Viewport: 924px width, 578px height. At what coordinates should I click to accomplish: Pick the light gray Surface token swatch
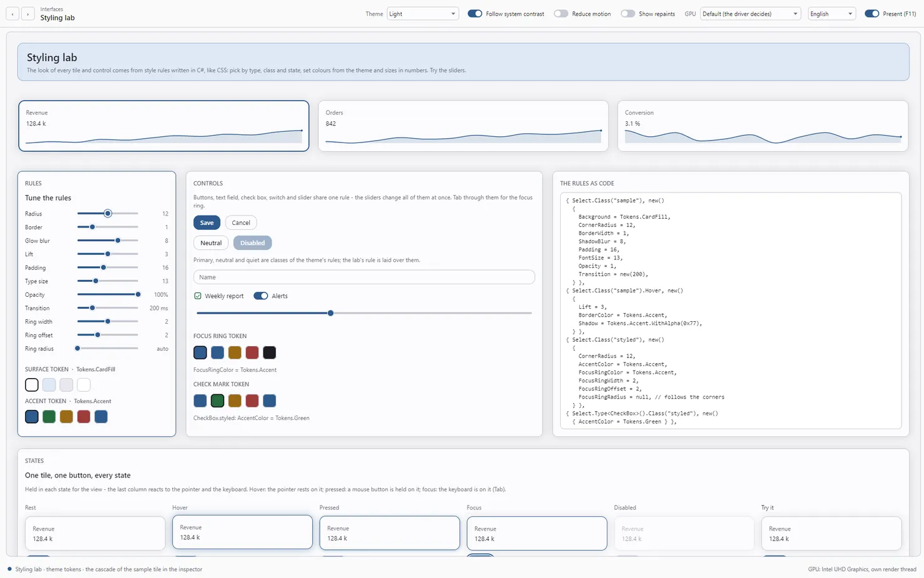[x=66, y=385]
